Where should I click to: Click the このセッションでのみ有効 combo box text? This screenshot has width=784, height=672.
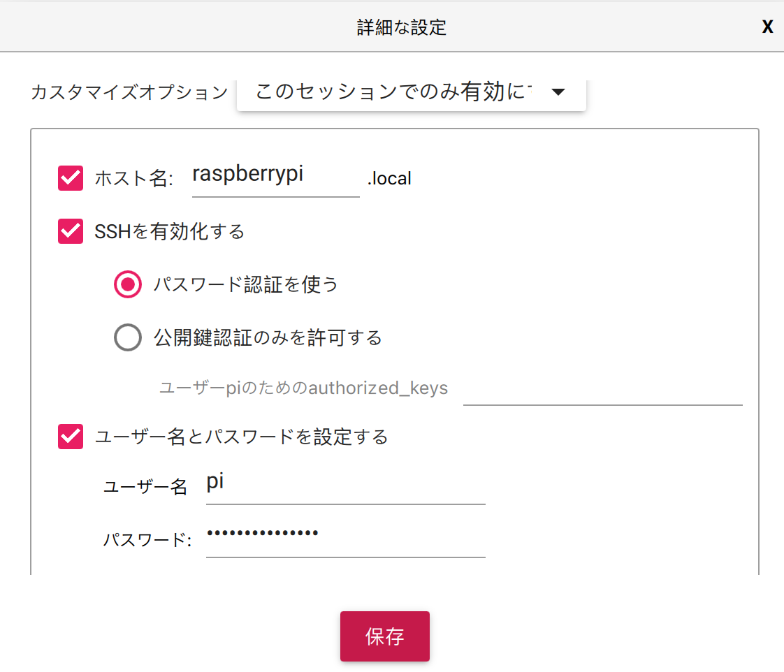pyautogui.click(x=390, y=92)
